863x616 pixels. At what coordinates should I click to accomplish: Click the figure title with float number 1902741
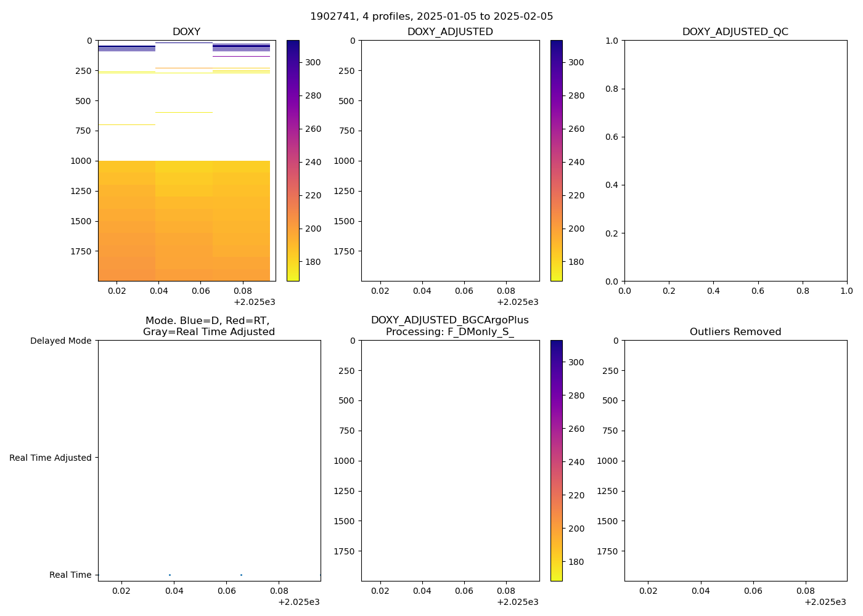(431, 17)
